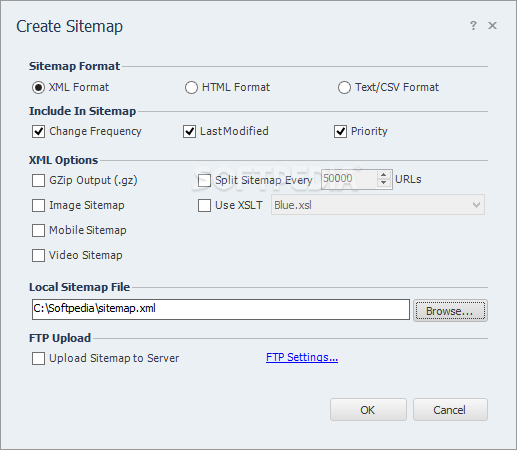Image resolution: width=517 pixels, height=450 pixels.
Task: Check the Use XSLT box
Action: coord(204,205)
